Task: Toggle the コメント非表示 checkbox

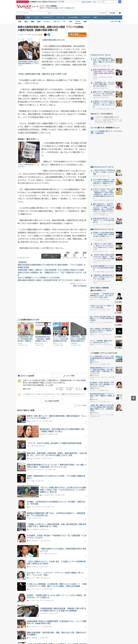Action: [x=75, y=406]
